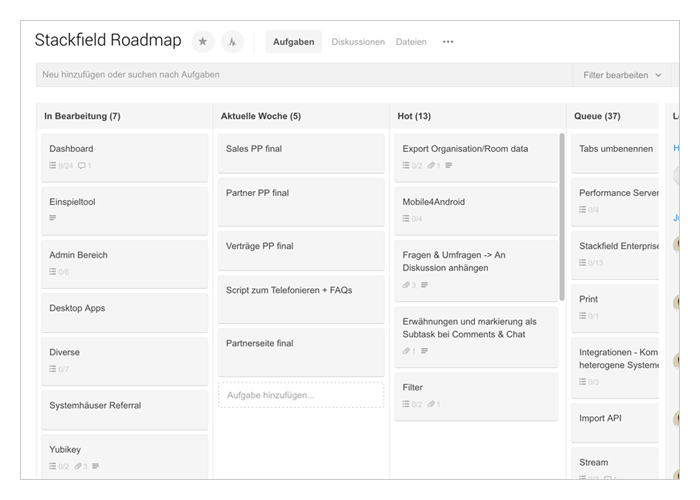Viewport: 700px width, 500px height.
Task: Click the comment bubble icon on Dashboard card
Action: 82,166
